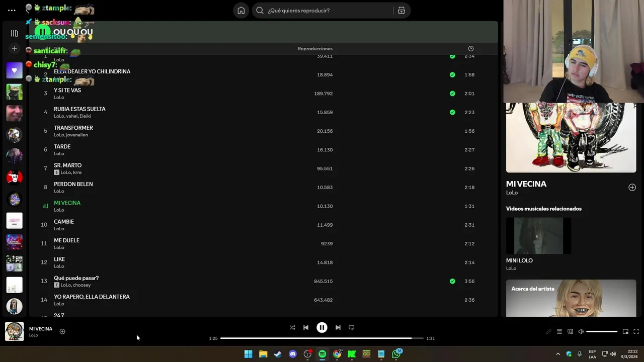Seek within the song progress bar
The width and height of the screenshot is (644, 362).
[322, 338]
